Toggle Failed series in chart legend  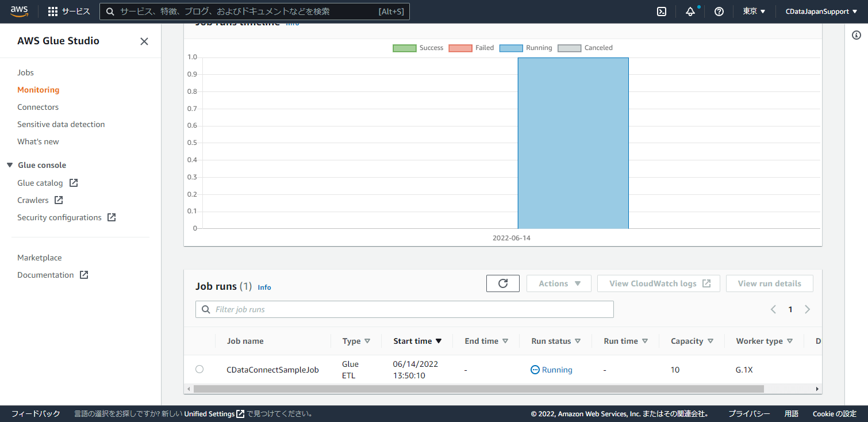coord(471,48)
